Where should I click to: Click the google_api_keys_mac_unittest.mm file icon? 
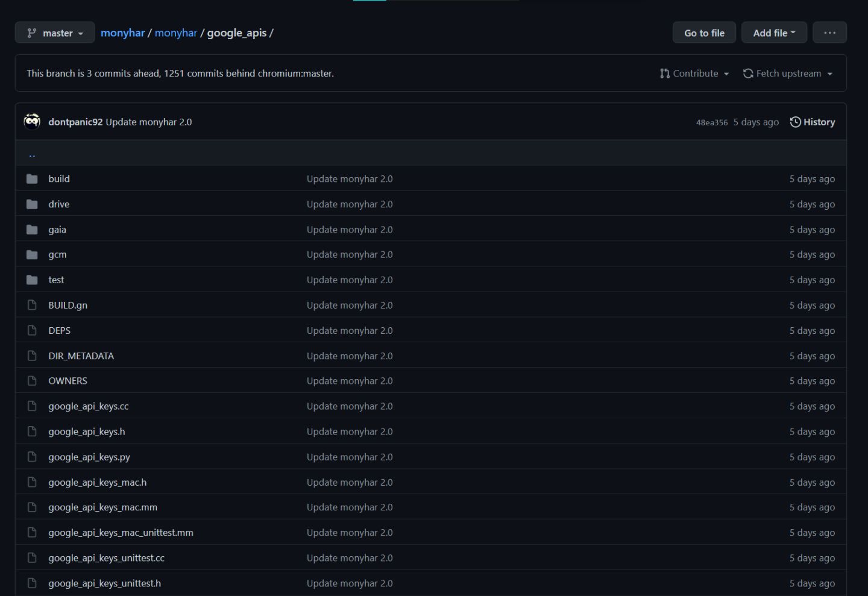32,533
